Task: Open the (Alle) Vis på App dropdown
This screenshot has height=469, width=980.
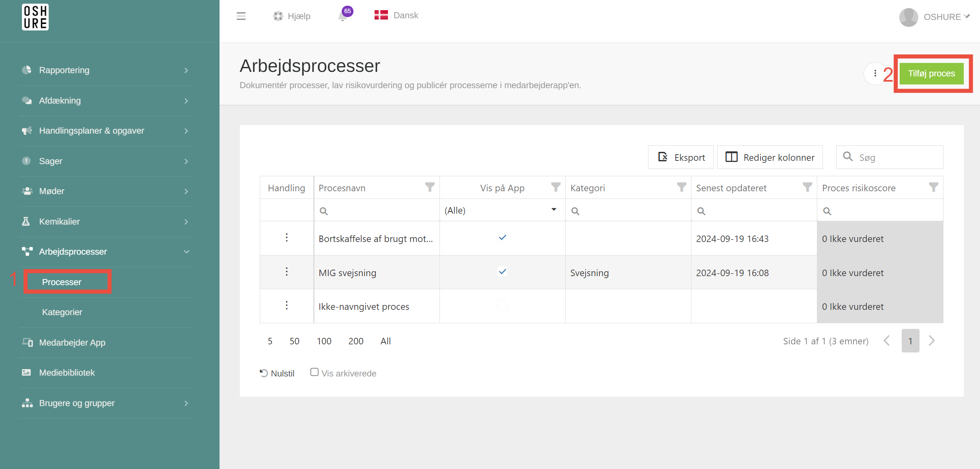Action: pos(502,210)
